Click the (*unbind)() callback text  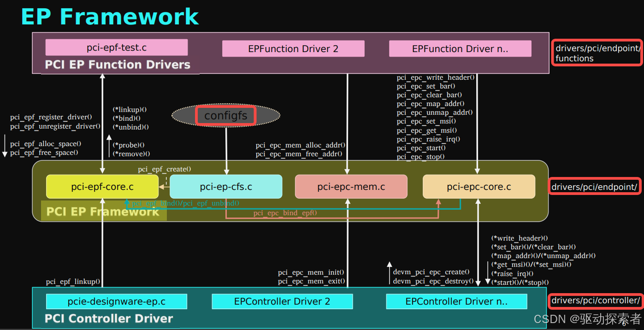[131, 127]
